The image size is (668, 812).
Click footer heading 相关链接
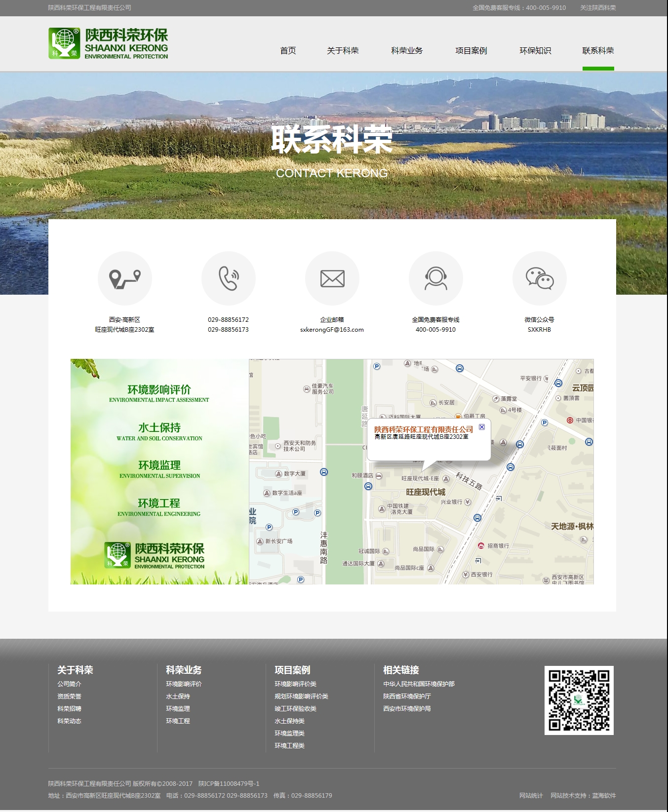tap(401, 670)
